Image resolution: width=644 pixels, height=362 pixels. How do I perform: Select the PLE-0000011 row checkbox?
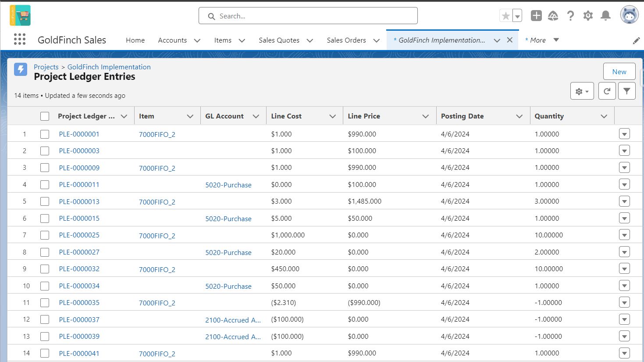pos(45,185)
